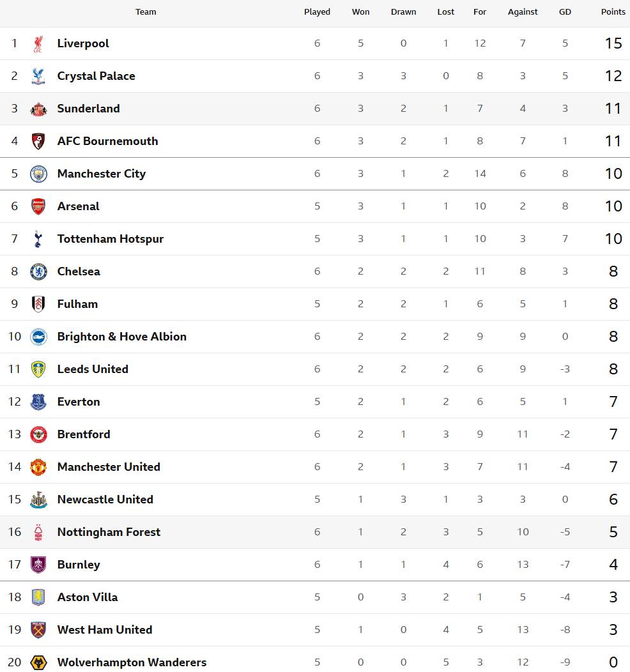The height and width of the screenshot is (672, 630).
Task: Click the Team column header
Action: pos(146,12)
